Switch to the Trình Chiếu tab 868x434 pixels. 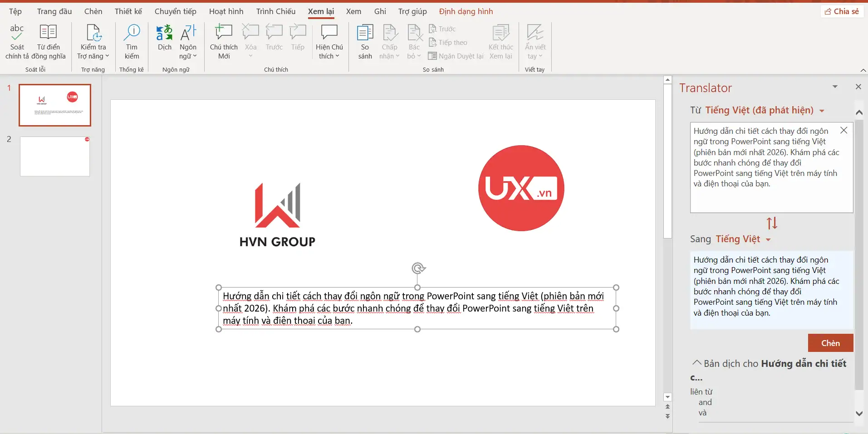tap(275, 11)
